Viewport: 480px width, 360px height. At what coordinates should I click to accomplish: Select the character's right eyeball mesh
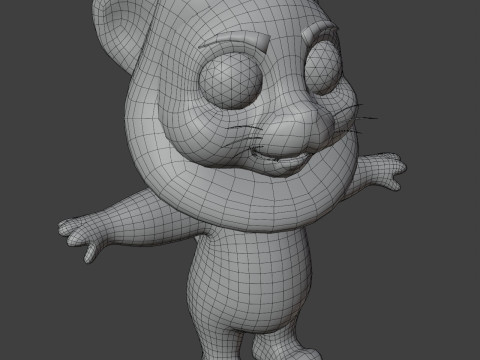[323, 68]
